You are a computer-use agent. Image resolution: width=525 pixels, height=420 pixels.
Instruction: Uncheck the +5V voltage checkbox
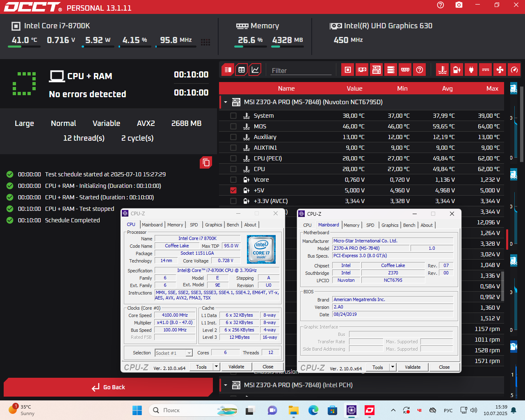(233, 190)
